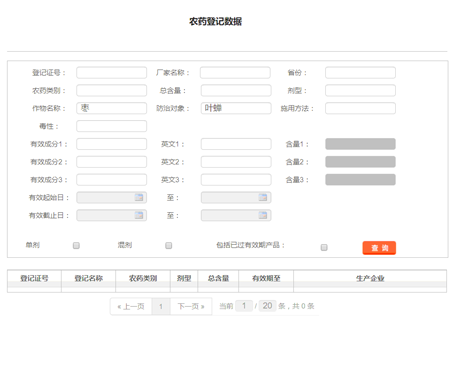453x378 pixels.
Task: Open calendar for 有效截止日 start date
Action: tap(139, 215)
